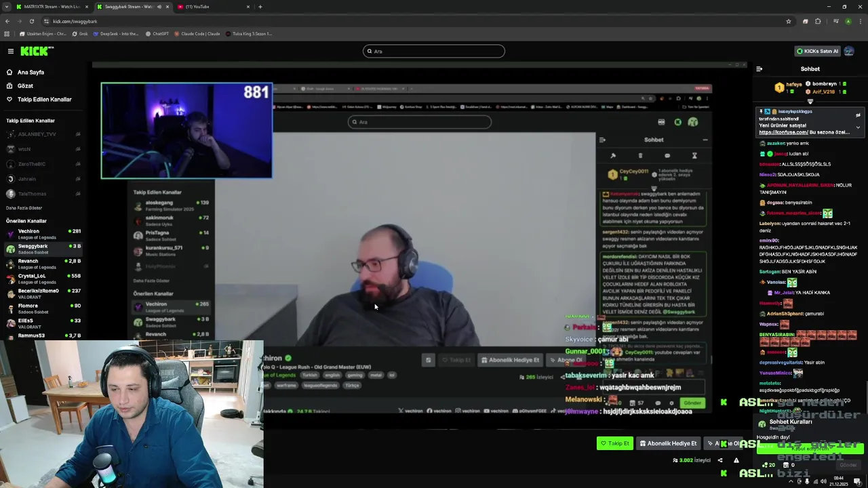Open offline channel Jahrein
Image resolution: width=868 pixels, height=488 pixels.
click(44, 179)
